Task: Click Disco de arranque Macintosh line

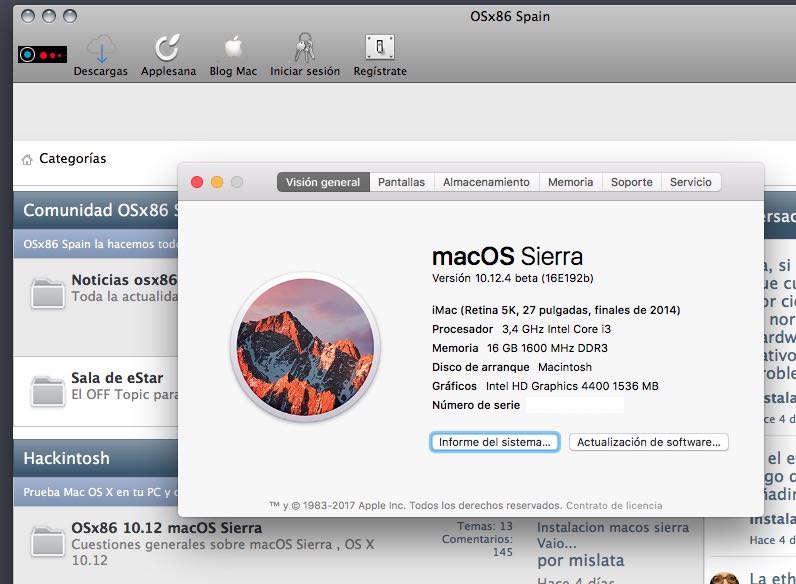Action: (512, 367)
